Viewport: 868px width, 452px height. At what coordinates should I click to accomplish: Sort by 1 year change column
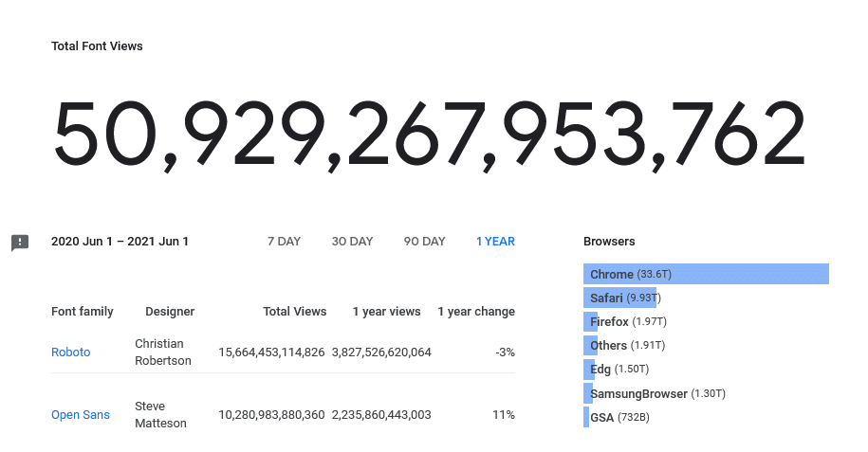(476, 312)
